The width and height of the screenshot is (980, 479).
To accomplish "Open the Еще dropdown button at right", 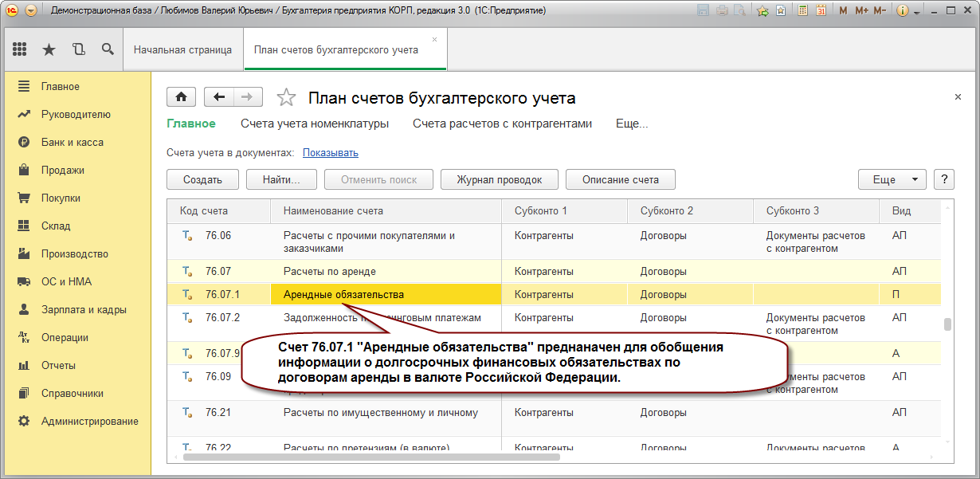I will (x=892, y=179).
